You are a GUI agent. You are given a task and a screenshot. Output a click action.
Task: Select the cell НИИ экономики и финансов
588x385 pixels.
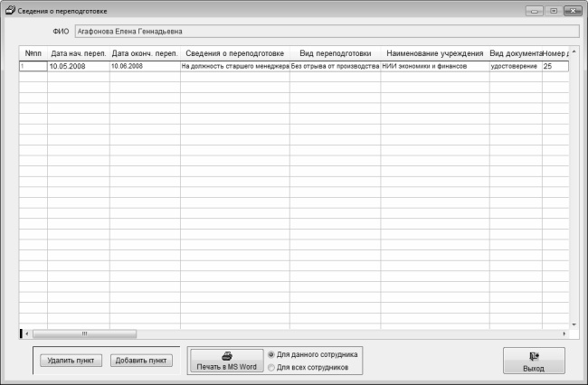tap(434, 67)
